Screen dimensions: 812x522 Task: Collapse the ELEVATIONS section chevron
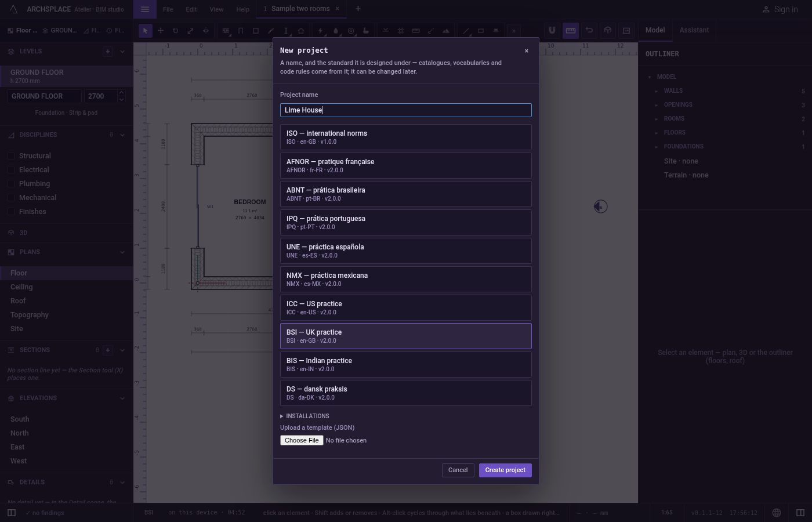[122, 398]
